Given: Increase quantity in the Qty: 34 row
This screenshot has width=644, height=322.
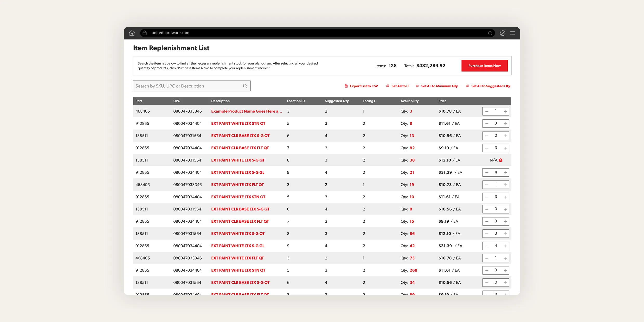Looking at the screenshot, I should pyautogui.click(x=505, y=282).
